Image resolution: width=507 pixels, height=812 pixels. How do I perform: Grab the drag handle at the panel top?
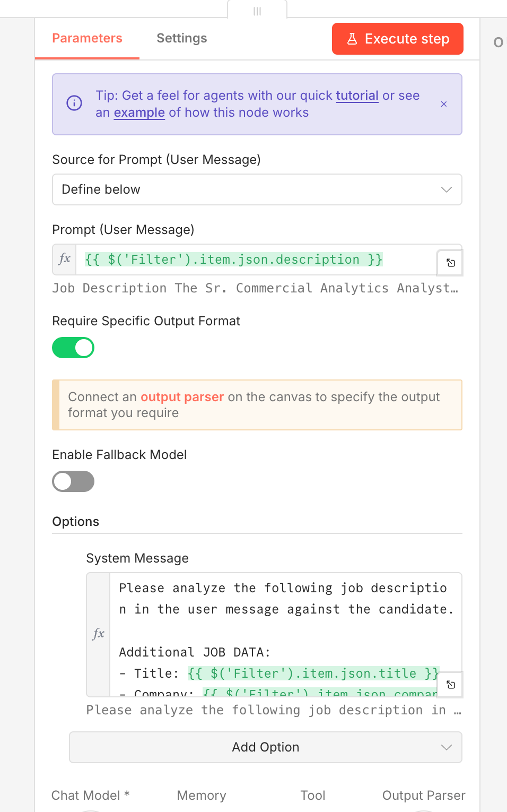click(x=257, y=11)
